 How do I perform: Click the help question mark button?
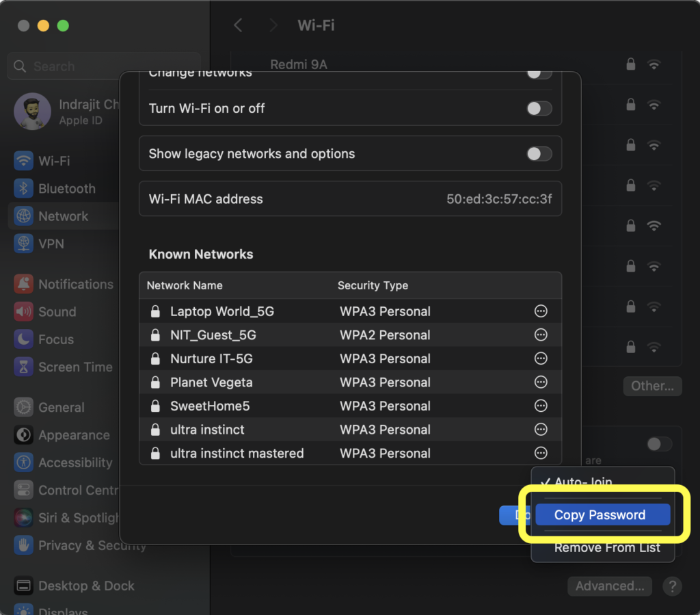click(673, 586)
